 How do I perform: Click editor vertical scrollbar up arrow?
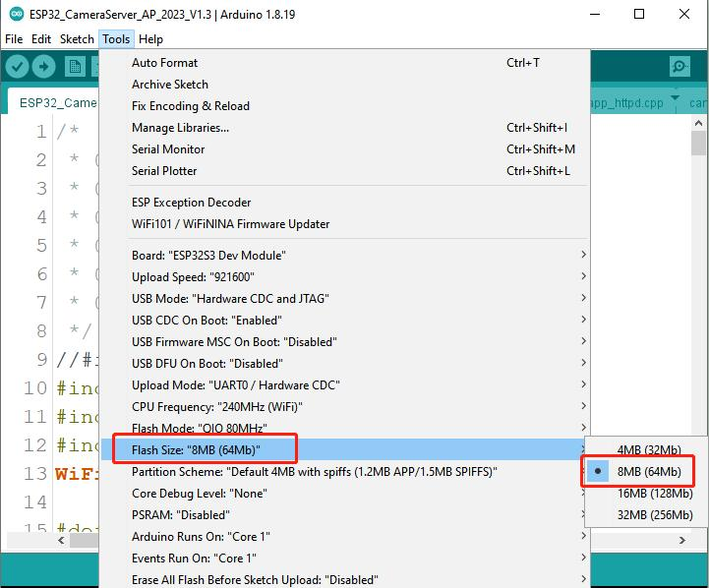[x=698, y=123]
